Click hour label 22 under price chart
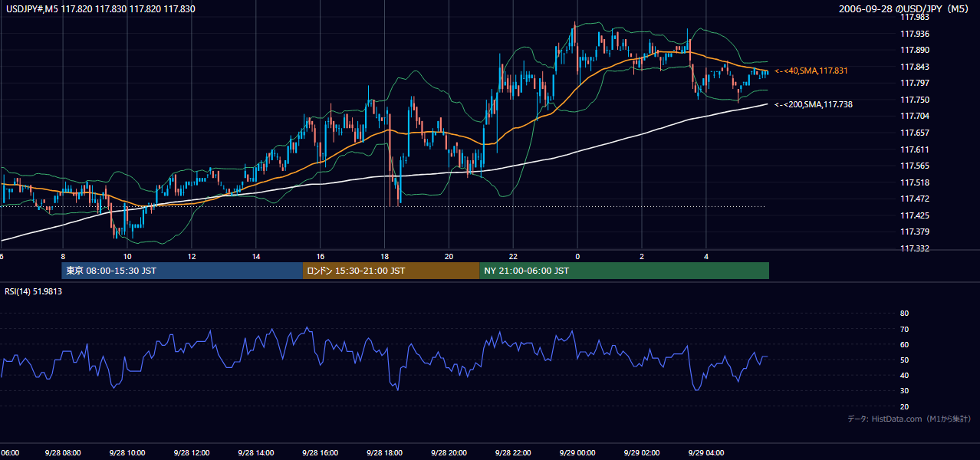 click(513, 257)
